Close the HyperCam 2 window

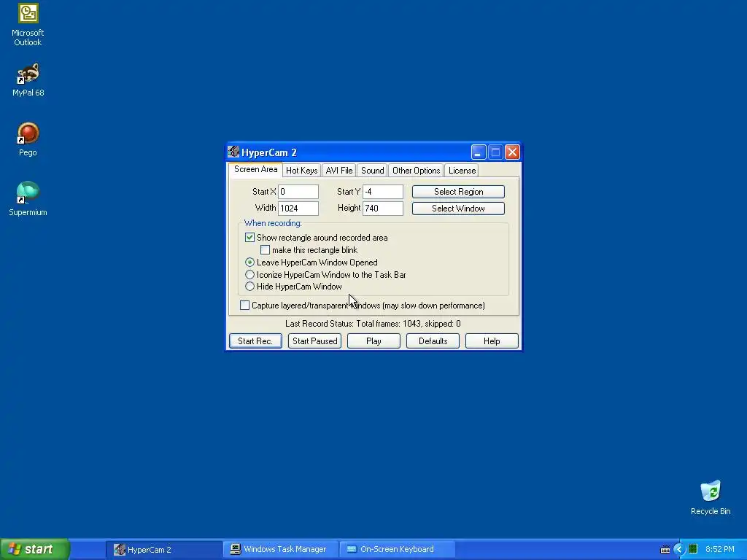[512, 152]
